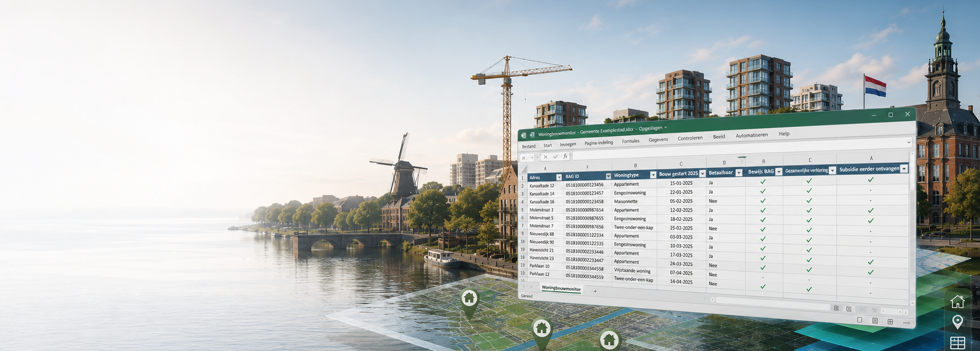
Task: Click the next-sheet navigation arrow
Action: [531, 287]
